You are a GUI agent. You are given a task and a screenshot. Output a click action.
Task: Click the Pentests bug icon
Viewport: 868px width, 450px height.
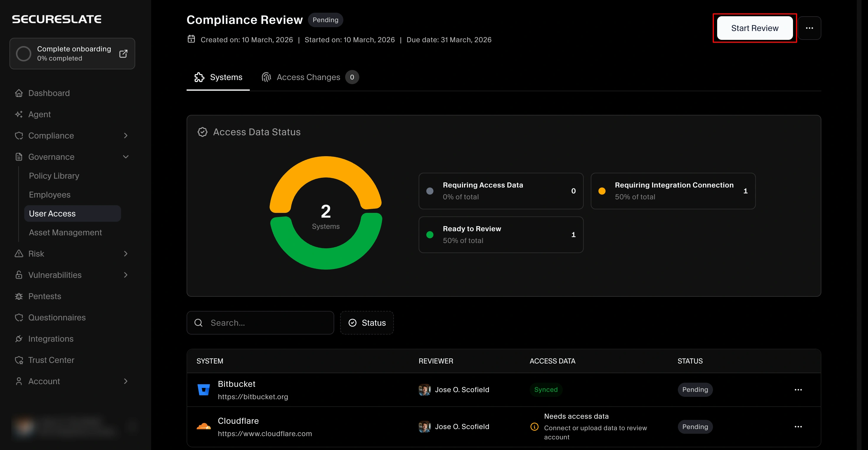pyautogui.click(x=19, y=296)
